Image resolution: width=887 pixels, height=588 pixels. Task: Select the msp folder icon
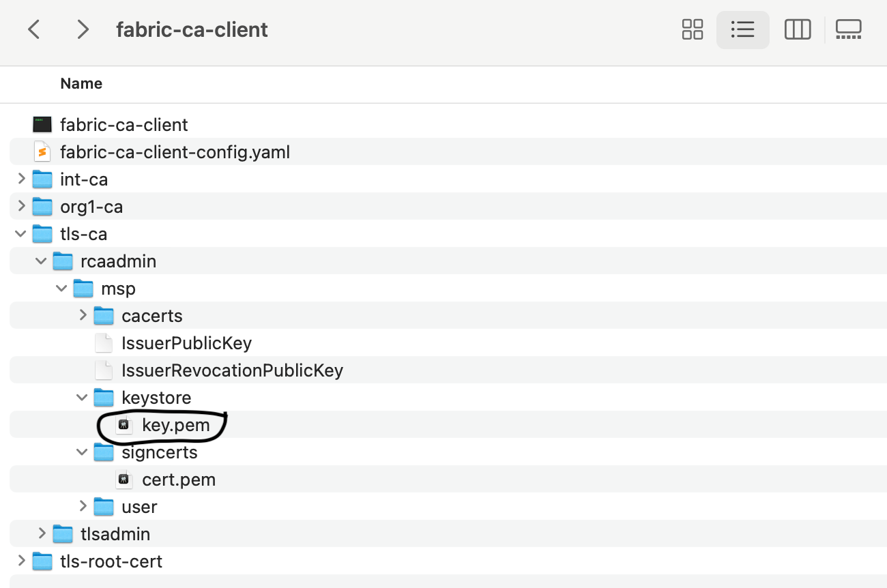coord(83,289)
